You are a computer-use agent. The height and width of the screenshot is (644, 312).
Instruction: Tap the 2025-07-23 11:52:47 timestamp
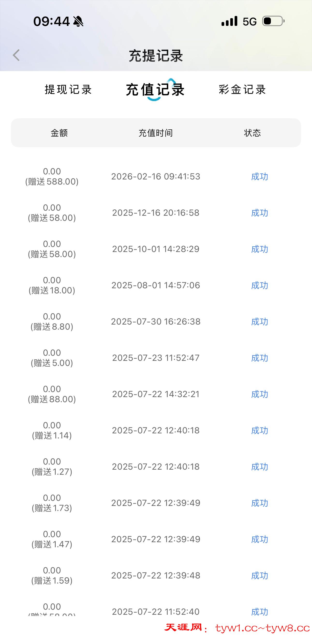(156, 358)
